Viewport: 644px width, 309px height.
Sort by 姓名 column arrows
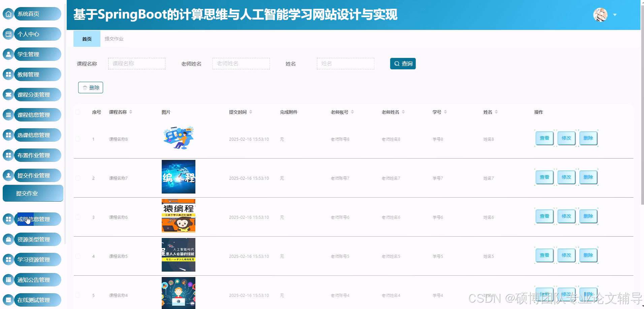click(x=496, y=112)
